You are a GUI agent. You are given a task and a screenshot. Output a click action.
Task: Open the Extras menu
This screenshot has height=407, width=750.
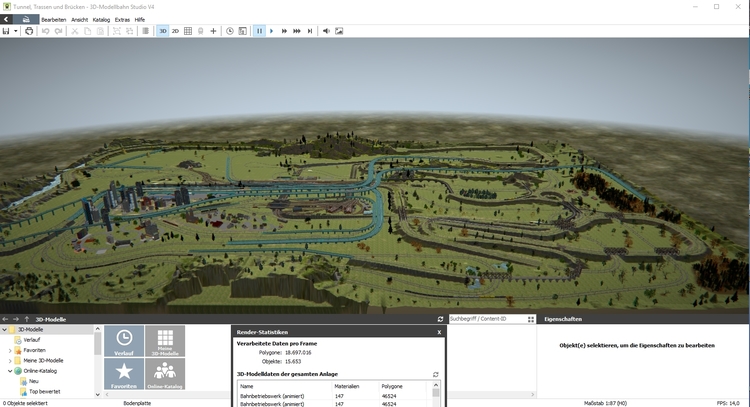[x=122, y=20]
